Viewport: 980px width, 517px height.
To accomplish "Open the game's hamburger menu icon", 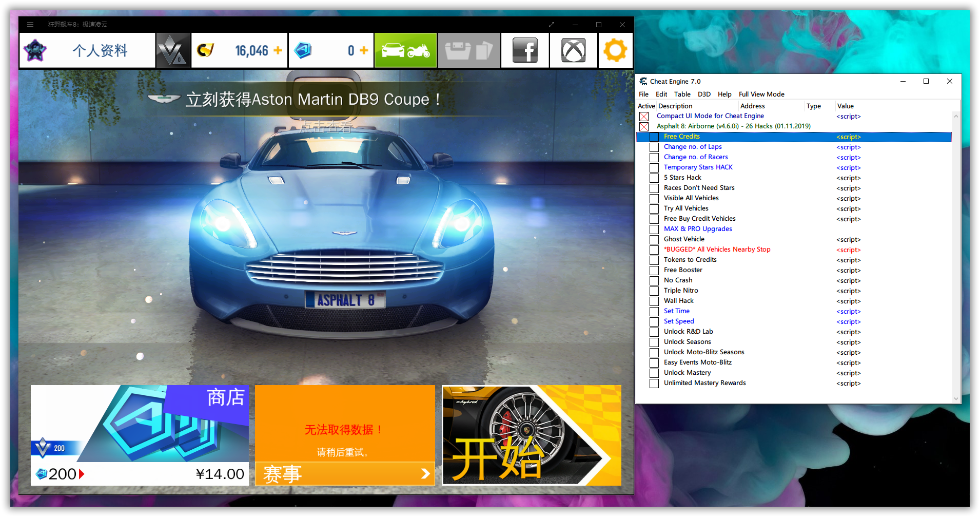I will 30,25.
